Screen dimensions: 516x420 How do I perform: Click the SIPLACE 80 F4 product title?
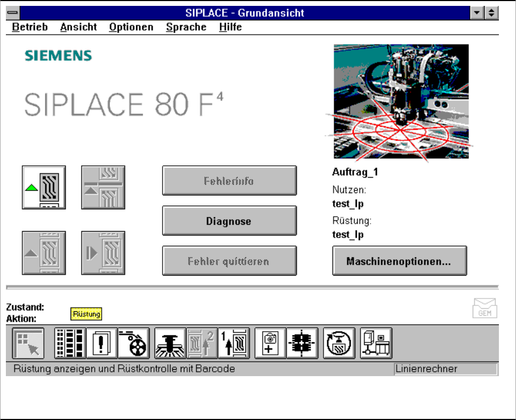coord(124,104)
